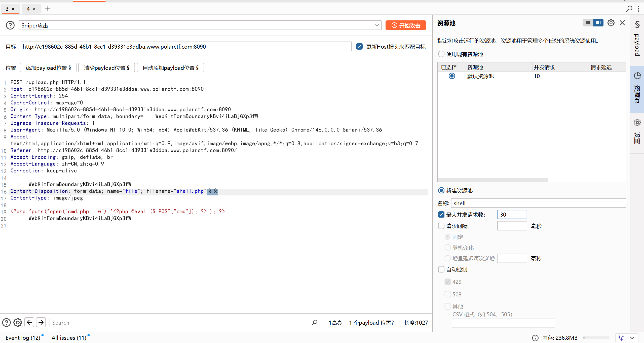Screen dimensions: 644x343
Task: Click the horizontal scrollbar in the resource pool table
Action: 493,180
